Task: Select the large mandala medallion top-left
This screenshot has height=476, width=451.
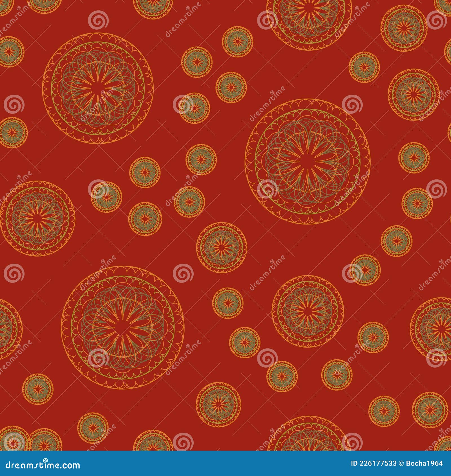Action: coord(97,87)
